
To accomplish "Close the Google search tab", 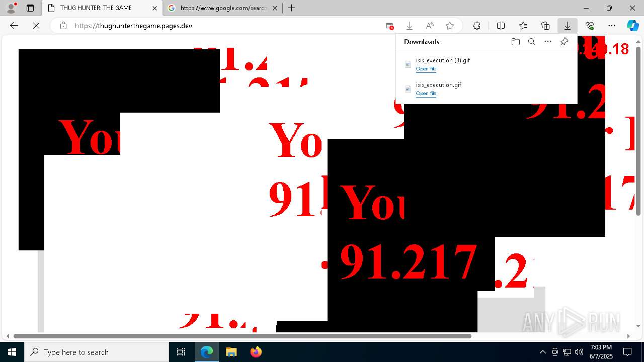I will pos(275,8).
